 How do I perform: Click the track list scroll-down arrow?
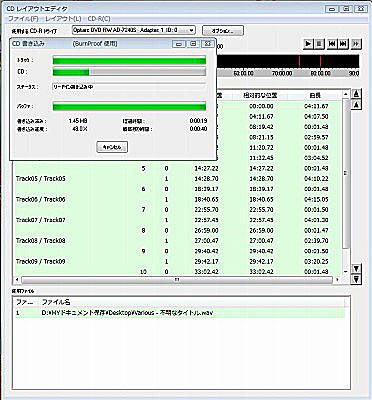coord(346,272)
